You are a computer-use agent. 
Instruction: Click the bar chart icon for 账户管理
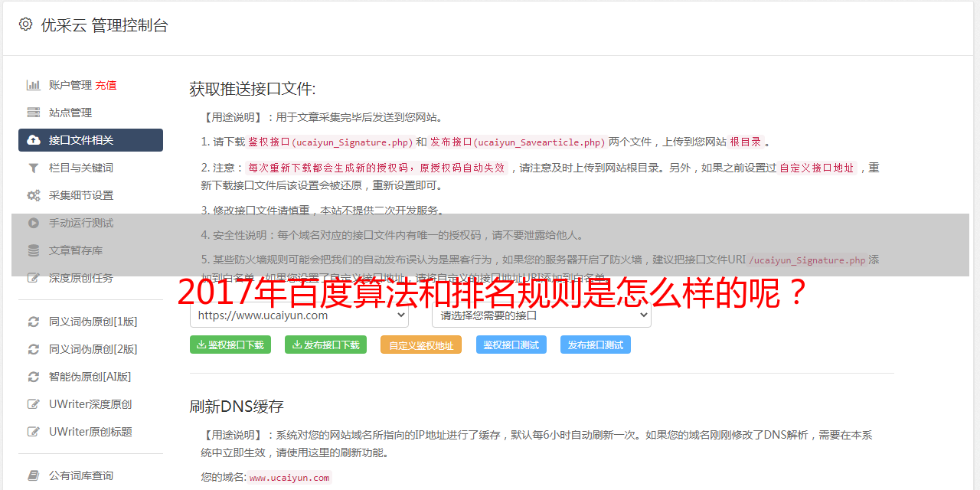pos(34,85)
